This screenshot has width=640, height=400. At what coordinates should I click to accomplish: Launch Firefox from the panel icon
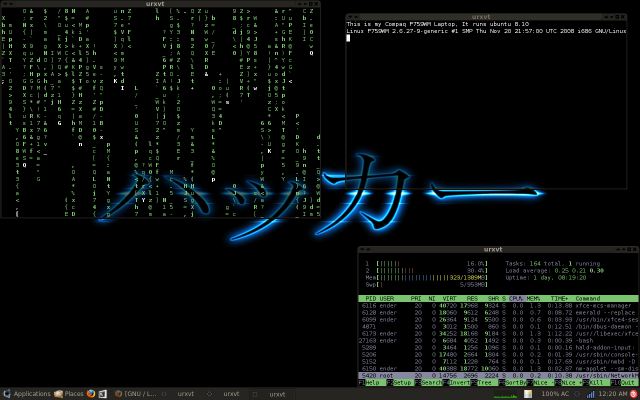click(90, 394)
